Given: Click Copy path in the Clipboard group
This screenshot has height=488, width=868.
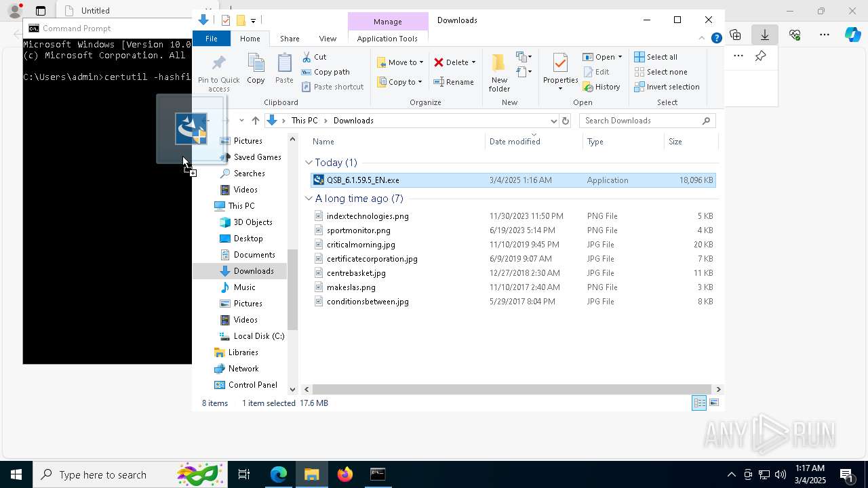Looking at the screenshot, I should click(x=325, y=72).
